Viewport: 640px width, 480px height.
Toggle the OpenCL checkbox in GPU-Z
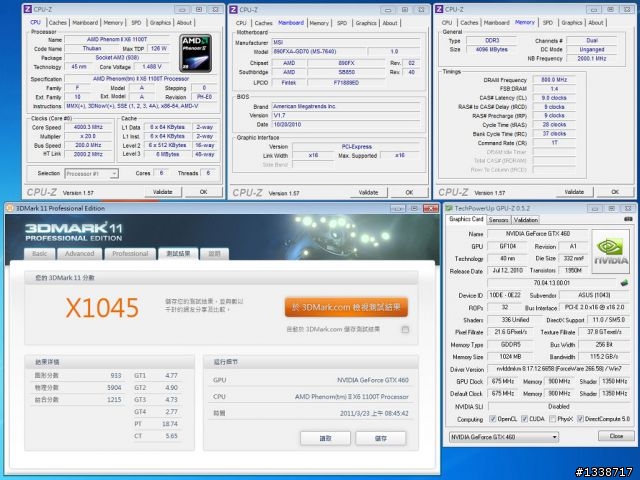493,419
